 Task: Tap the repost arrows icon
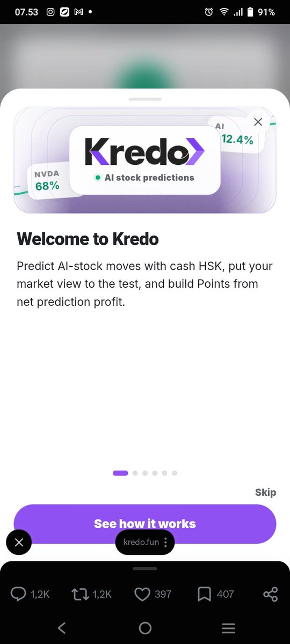tap(80, 594)
